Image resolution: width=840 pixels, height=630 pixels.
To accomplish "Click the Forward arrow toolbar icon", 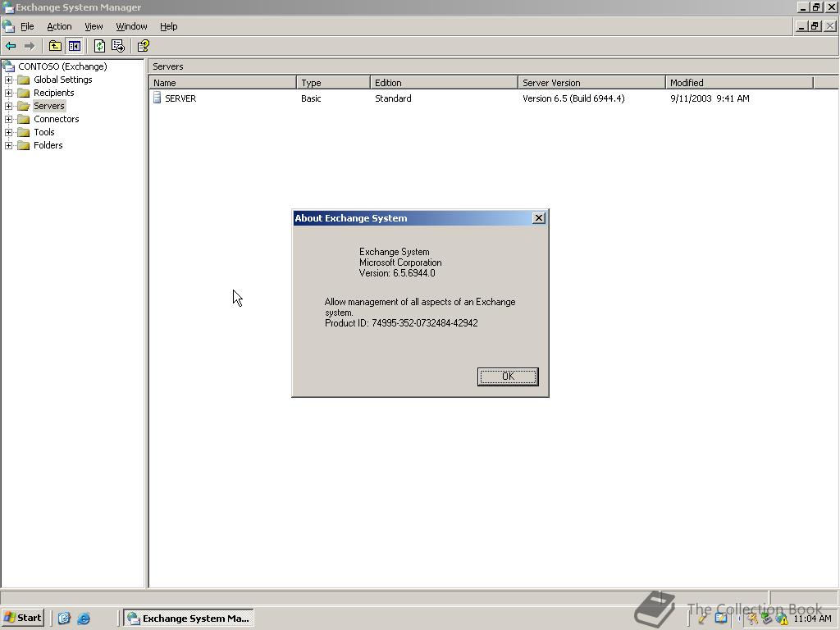I will click(x=30, y=46).
